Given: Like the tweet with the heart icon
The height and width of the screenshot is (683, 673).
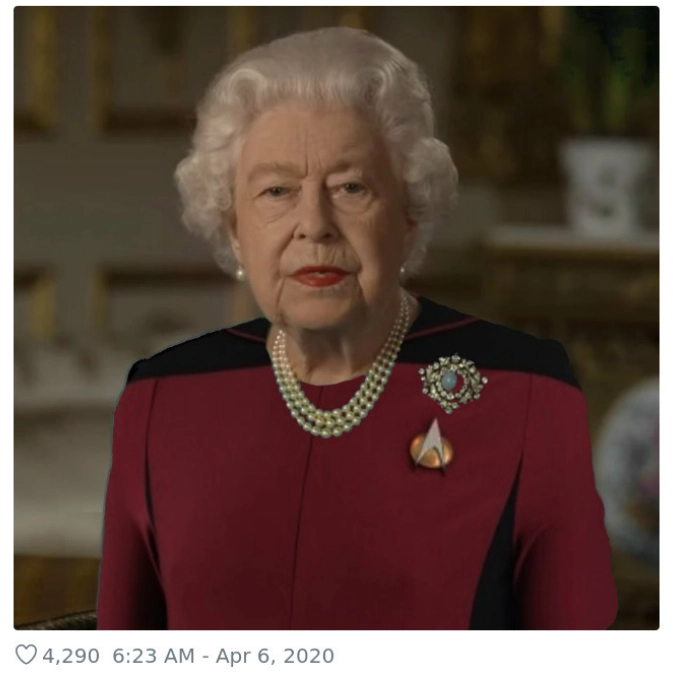Looking at the screenshot, I should click(x=26, y=655).
